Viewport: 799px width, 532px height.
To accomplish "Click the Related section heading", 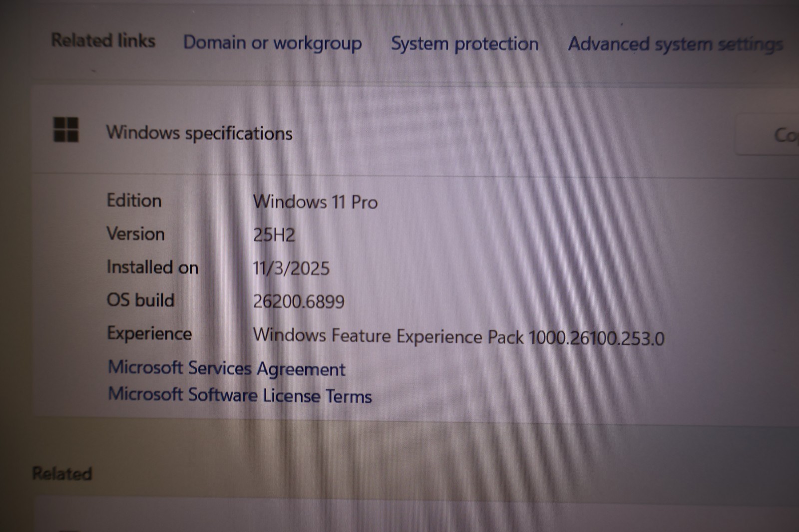I will pyautogui.click(x=62, y=473).
